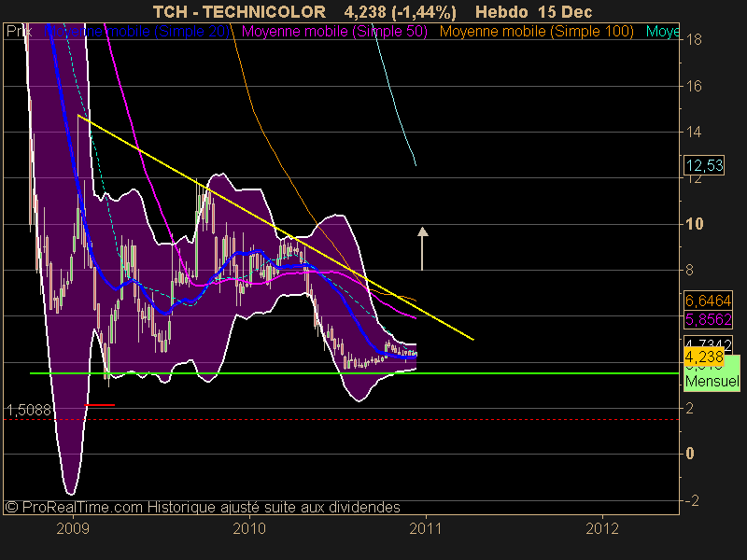The width and height of the screenshot is (747, 560).
Task: Click the 16 label on the price axis
Action: click(694, 86)
